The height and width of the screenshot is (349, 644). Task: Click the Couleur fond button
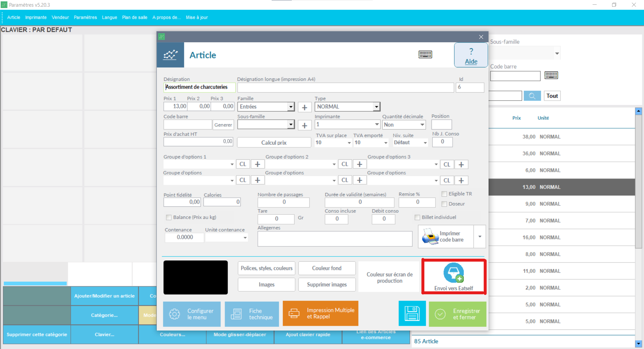[x=327, y=268]
